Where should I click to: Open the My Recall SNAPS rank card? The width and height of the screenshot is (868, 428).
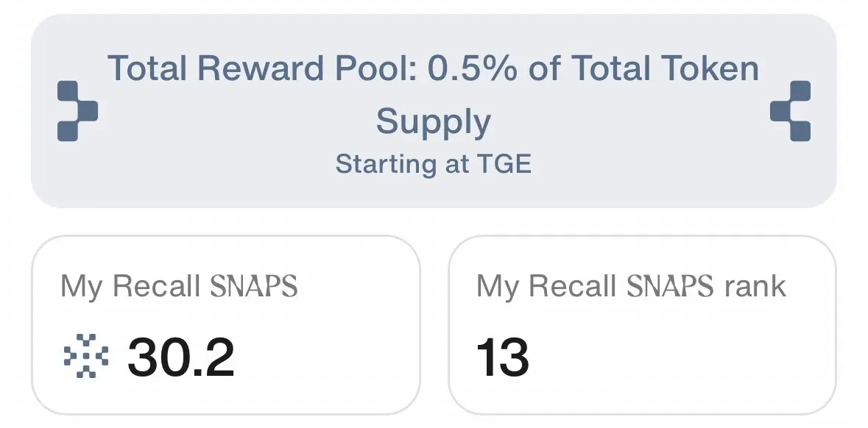pos(642,325)
